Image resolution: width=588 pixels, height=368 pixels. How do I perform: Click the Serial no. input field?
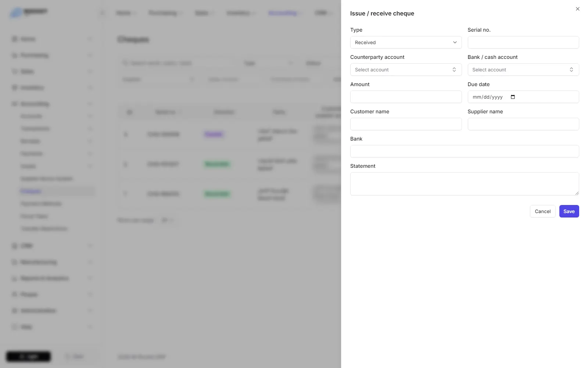coord(523,42)
